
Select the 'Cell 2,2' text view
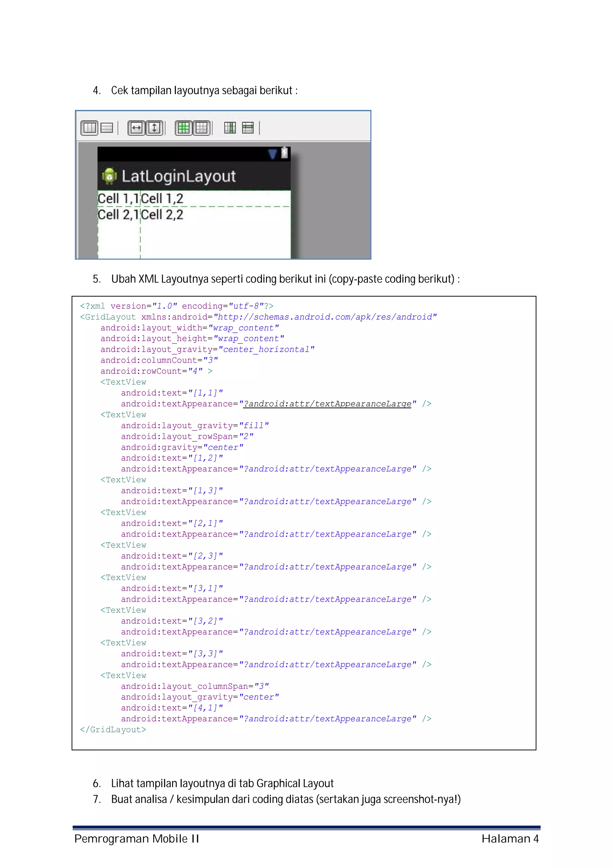162,215
